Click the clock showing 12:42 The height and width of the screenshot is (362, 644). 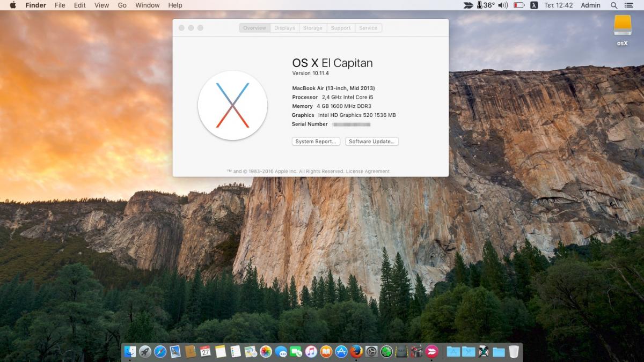click(x=559, y=5)
